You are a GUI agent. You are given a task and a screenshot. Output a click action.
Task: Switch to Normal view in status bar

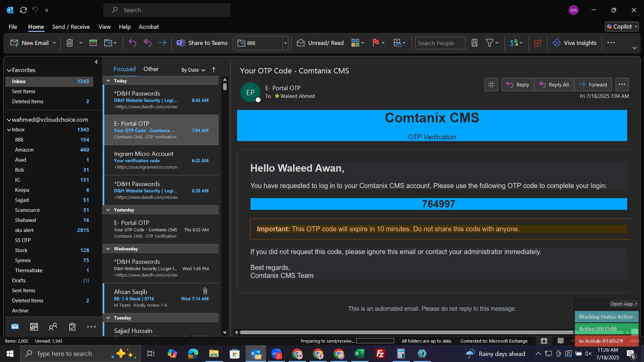click(x=544, y=341)
